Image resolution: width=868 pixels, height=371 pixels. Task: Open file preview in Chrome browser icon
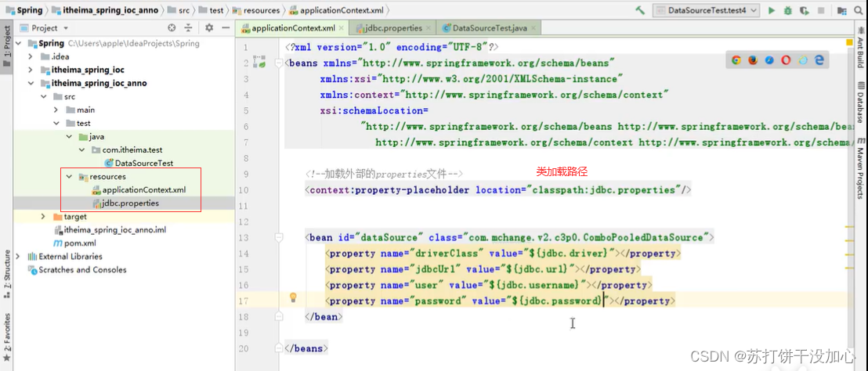coord(736,60)
